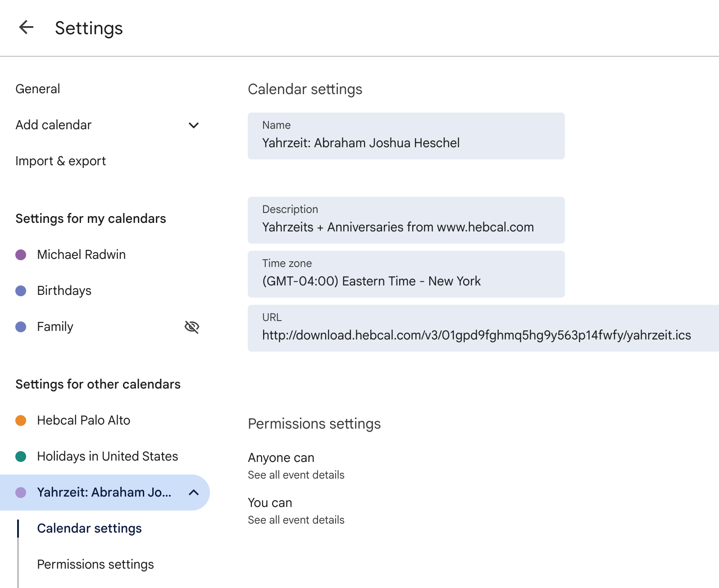
Task: Click the lavender dot beside Yahrzeit calendar
Action: (x=21, y=493)
